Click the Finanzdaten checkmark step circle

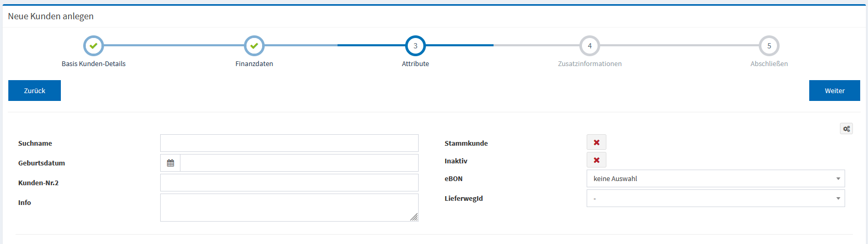point(254,46)
